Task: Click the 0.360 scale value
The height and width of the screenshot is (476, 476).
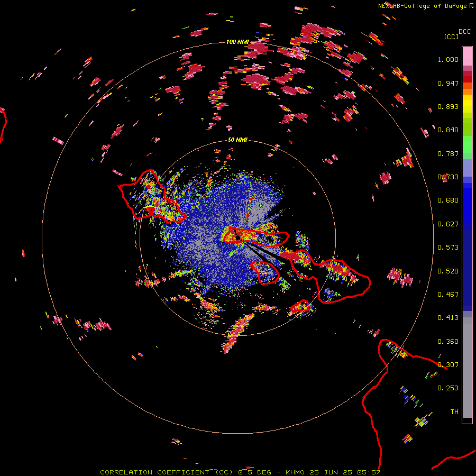Action: pos(448,342)
